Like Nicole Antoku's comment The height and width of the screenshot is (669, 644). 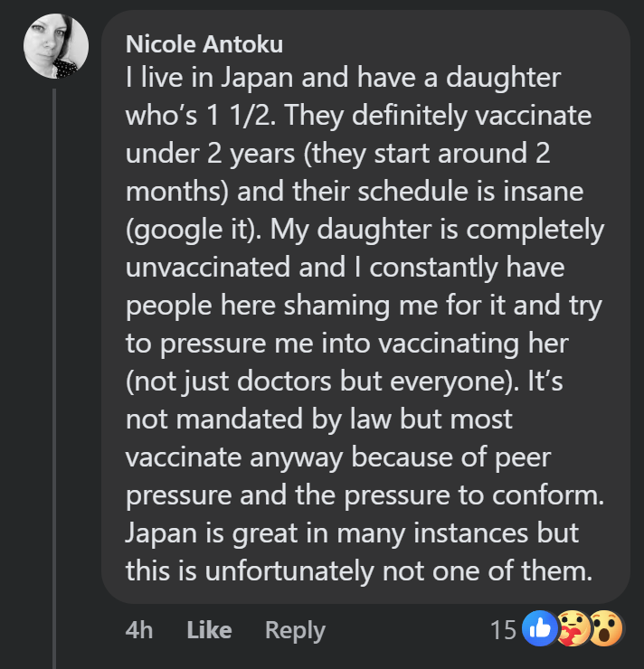tap(208, 629)
